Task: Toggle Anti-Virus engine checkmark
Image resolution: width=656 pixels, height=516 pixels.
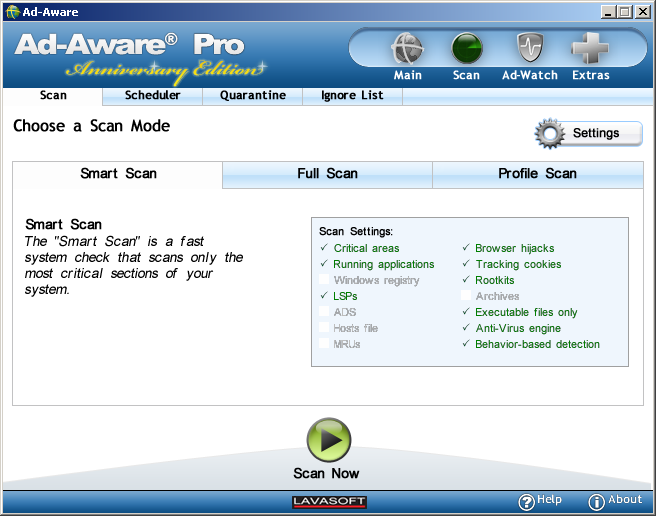Action: coord(466,328)
